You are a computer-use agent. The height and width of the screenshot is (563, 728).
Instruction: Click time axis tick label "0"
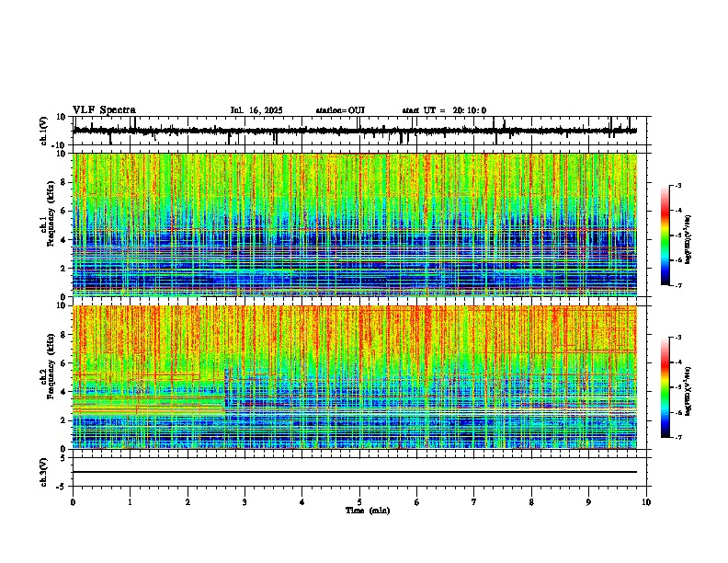coord(73,502)
